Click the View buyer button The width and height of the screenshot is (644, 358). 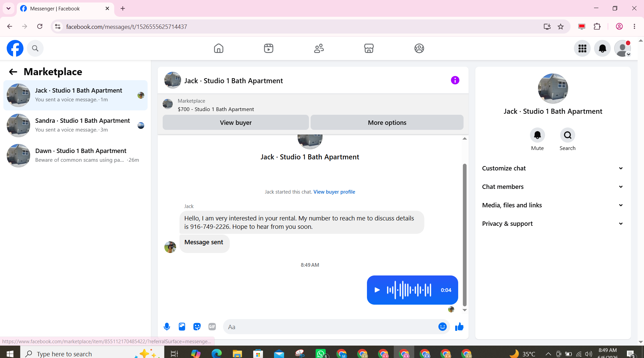click(x=236, y=122)
